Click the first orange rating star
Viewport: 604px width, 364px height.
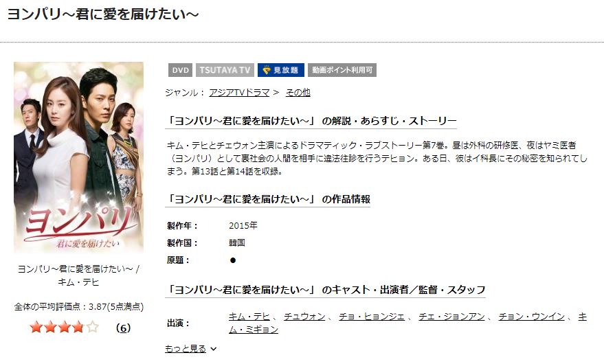36,328
